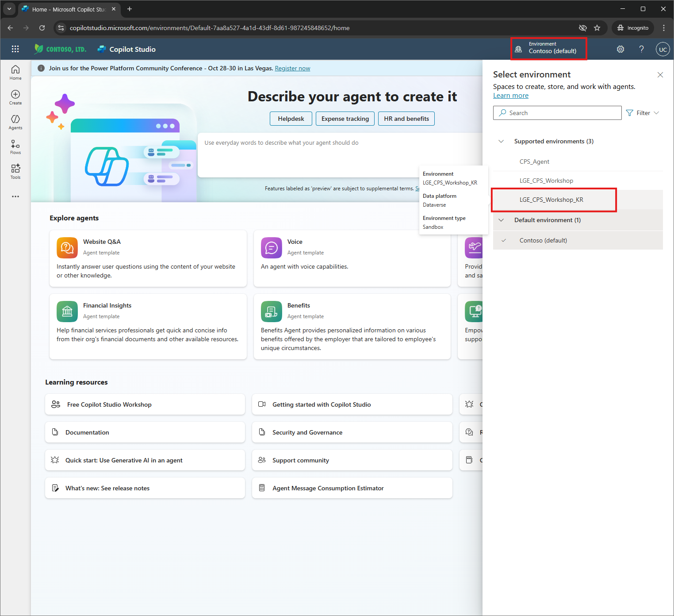Click the HR and benefits button

(x=406, y=119)
